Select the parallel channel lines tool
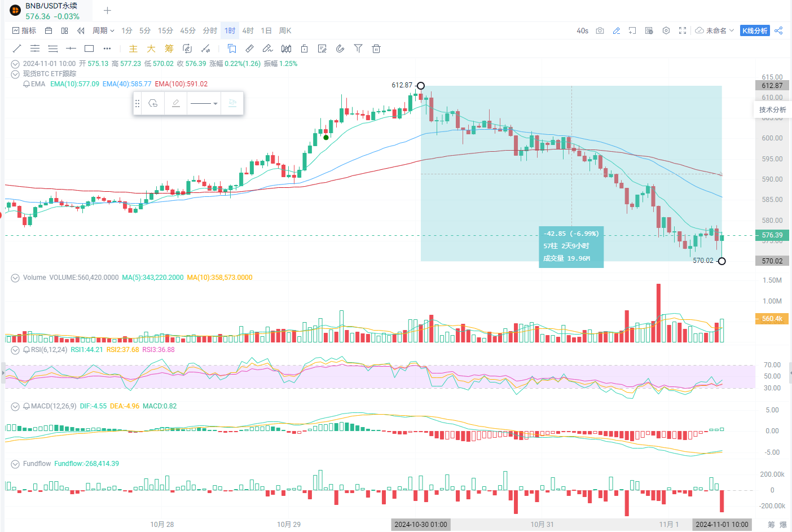Viewport: 792px width, 532px height. click(35, 49)
